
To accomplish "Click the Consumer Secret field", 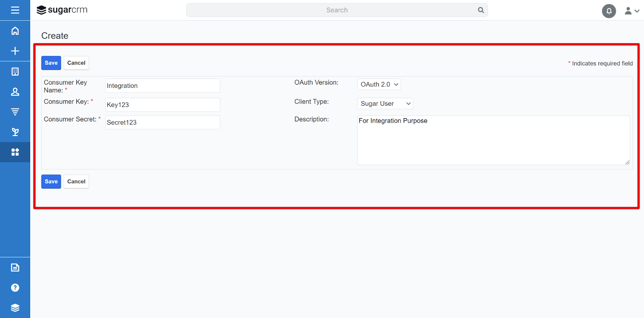I will click(x=163, y=123).
